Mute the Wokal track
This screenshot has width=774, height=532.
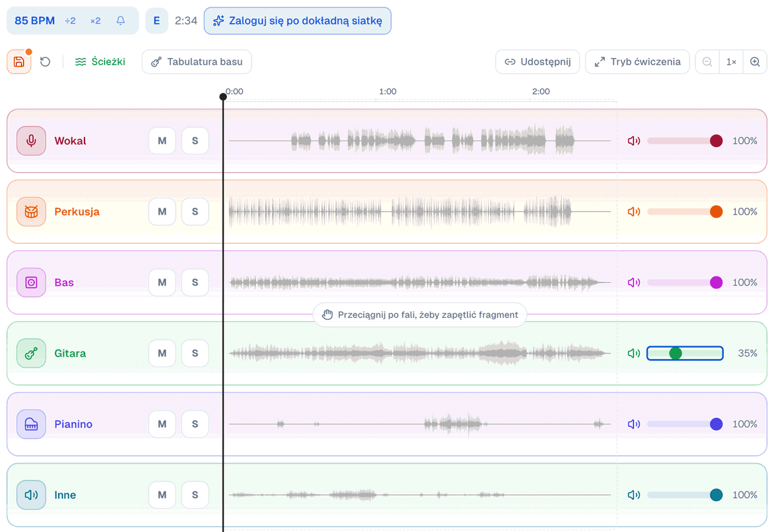(162, 141)
